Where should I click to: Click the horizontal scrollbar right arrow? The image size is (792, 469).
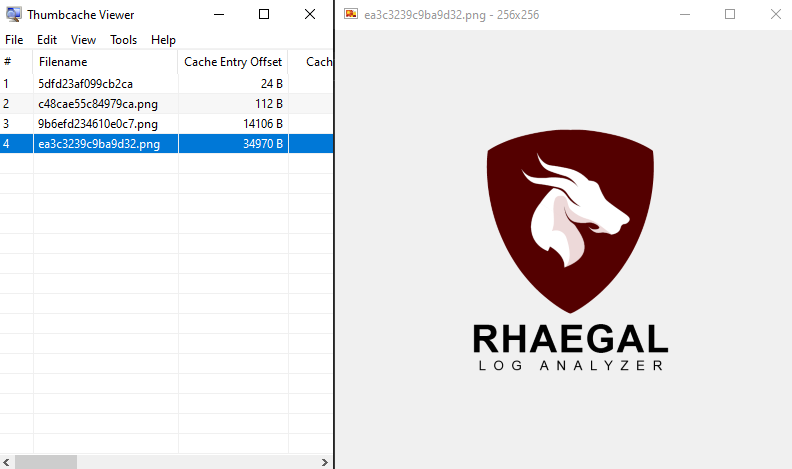tap(325, 462)
